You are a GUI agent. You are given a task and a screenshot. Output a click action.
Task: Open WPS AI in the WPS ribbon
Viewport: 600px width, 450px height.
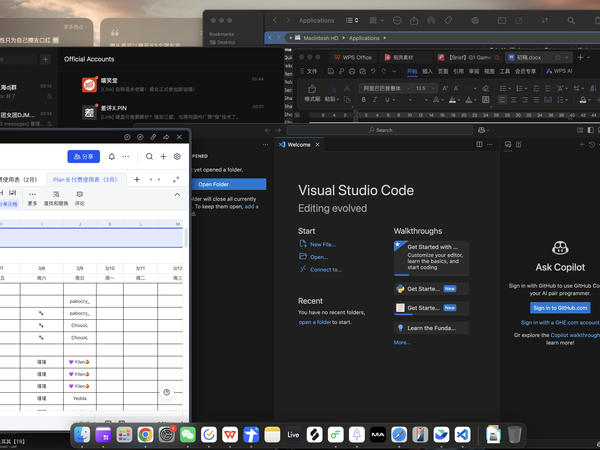559,71
